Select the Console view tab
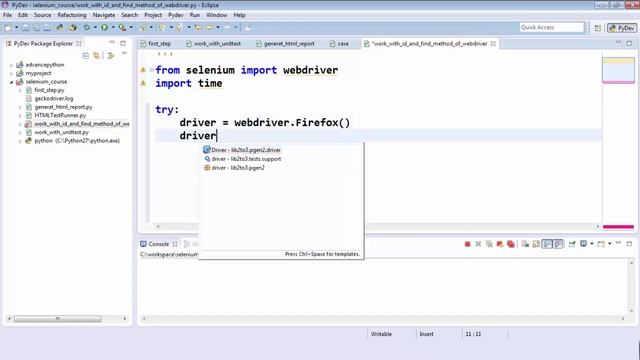Viewport: 640px width, 360px height. pyautogui.click(x=158, y=244)
